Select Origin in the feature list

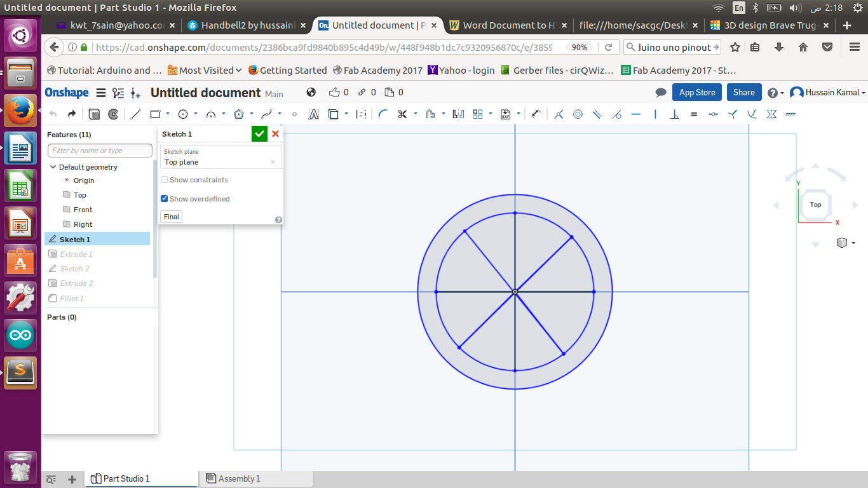click(84, 180)
